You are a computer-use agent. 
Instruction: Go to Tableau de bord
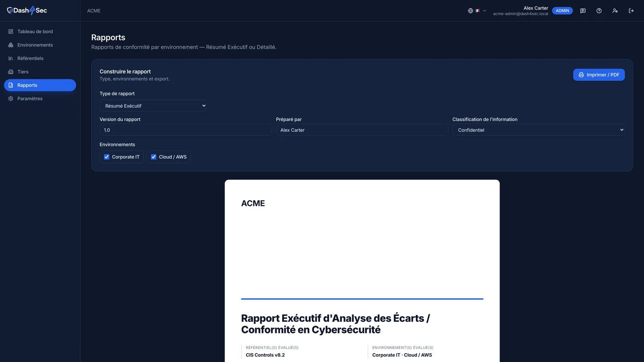[40, 31]
